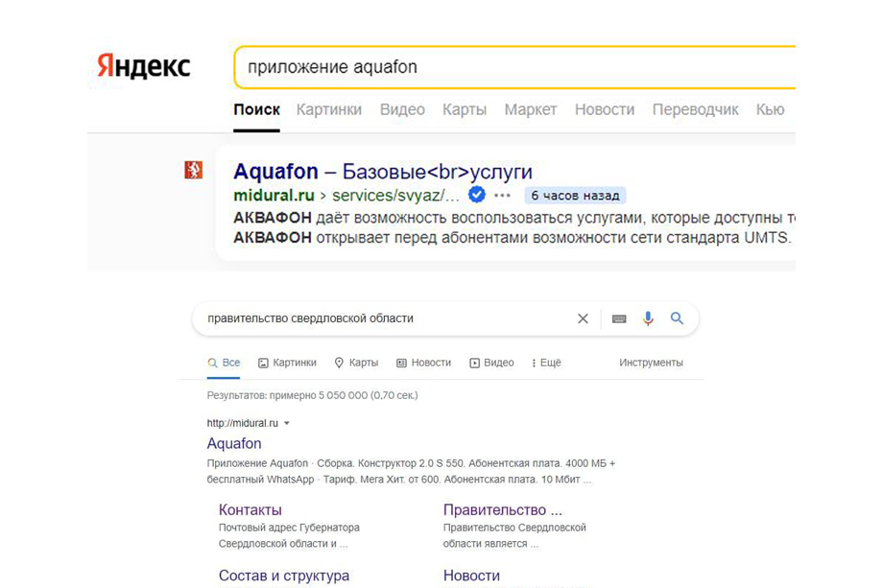Click the 'бесплатный WhatsApp · Тариф' snippet line
The width and height of the screenshot is (883, 588).
(x=399, y=480)
